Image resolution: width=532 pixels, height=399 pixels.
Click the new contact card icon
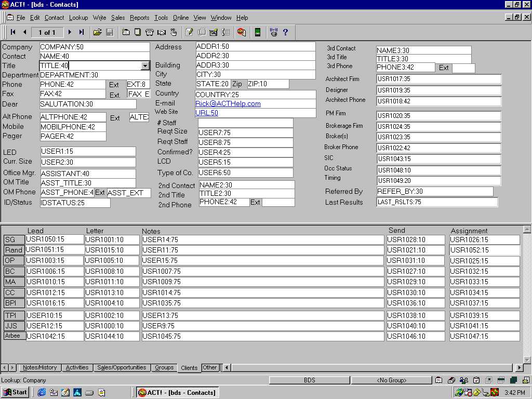[x=126, y=32]
